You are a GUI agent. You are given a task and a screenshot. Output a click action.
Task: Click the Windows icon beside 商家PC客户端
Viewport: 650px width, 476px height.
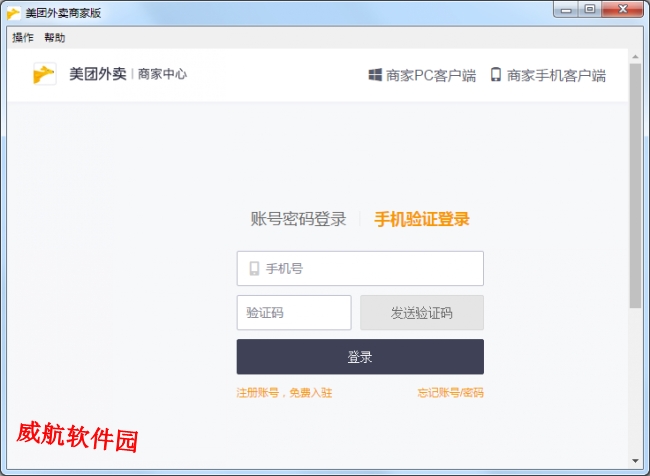(x=375, y=75)
